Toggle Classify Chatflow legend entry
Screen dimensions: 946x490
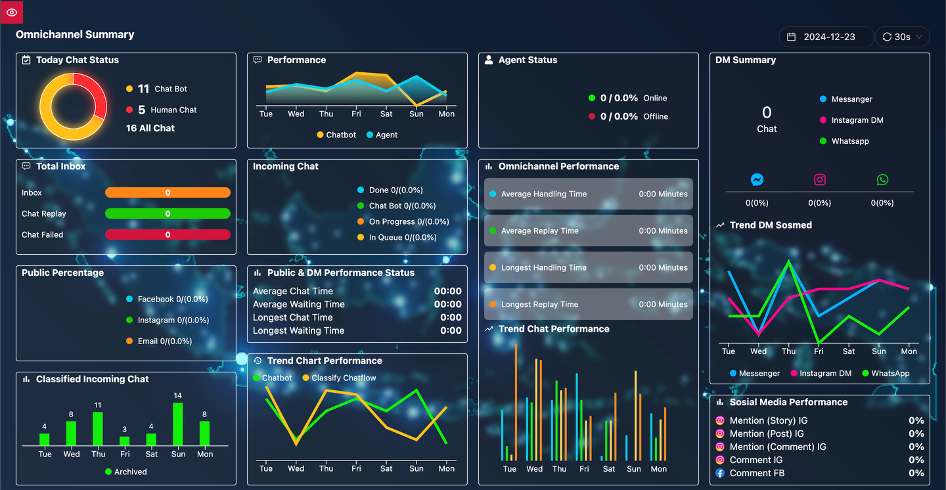click(x=338, y=378)
